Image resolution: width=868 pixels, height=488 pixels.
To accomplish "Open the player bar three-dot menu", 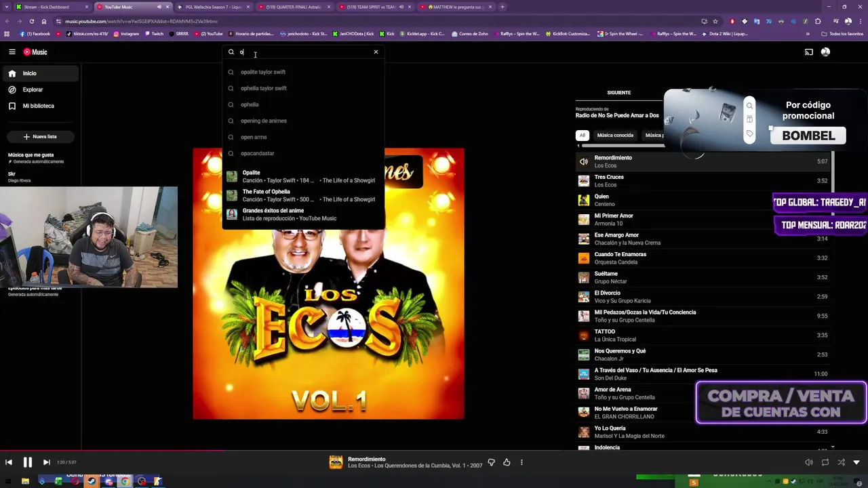I will pyautogui.click(x=521, y=462).
